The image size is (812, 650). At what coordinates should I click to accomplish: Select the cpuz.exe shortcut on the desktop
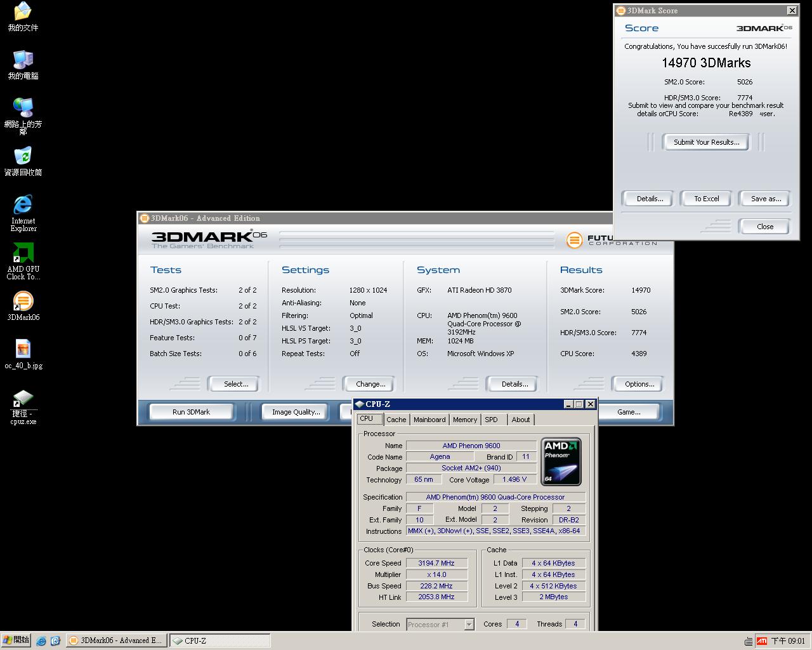(23, 407)
